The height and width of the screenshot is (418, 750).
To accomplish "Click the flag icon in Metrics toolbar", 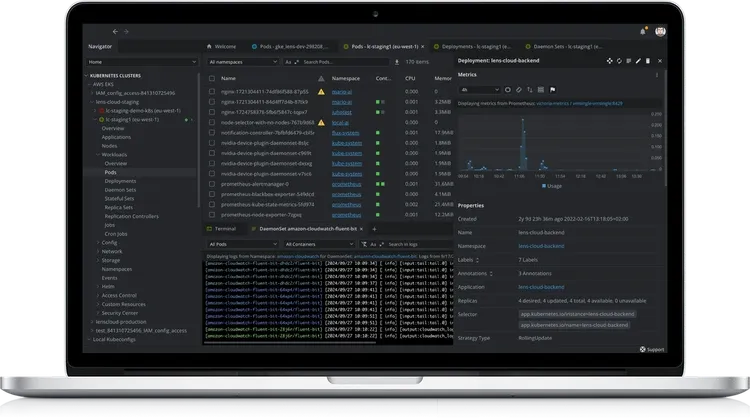I will pyautogui.click(x=552, y=89).
